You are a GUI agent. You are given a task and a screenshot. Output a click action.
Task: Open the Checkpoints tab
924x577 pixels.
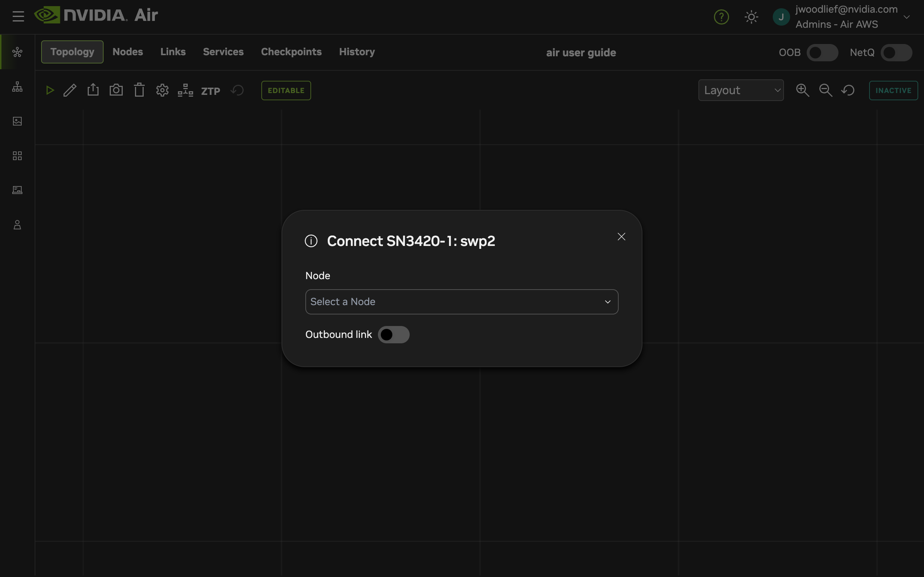(x=291, y=52)
